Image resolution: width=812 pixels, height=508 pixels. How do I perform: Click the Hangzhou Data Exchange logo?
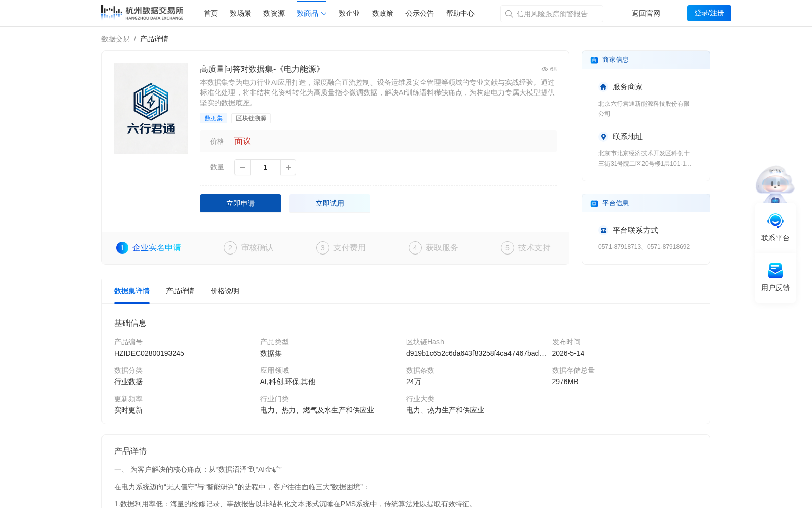pos(142,13)
